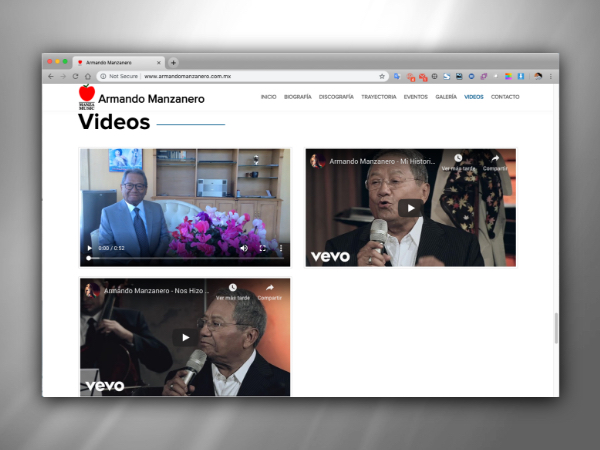The width and height of the screenshot is (600, 450).
Task: Open the CONTACTO menu item
Action: click(505, 97)
